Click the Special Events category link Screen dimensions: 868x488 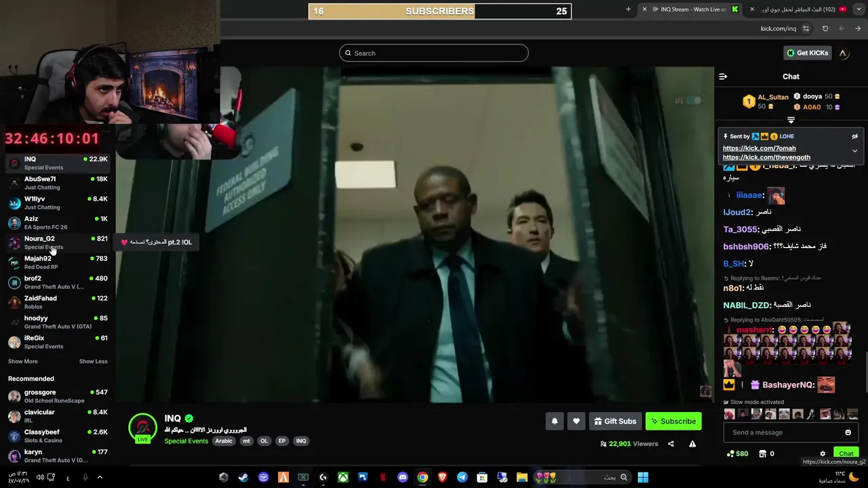186,441
